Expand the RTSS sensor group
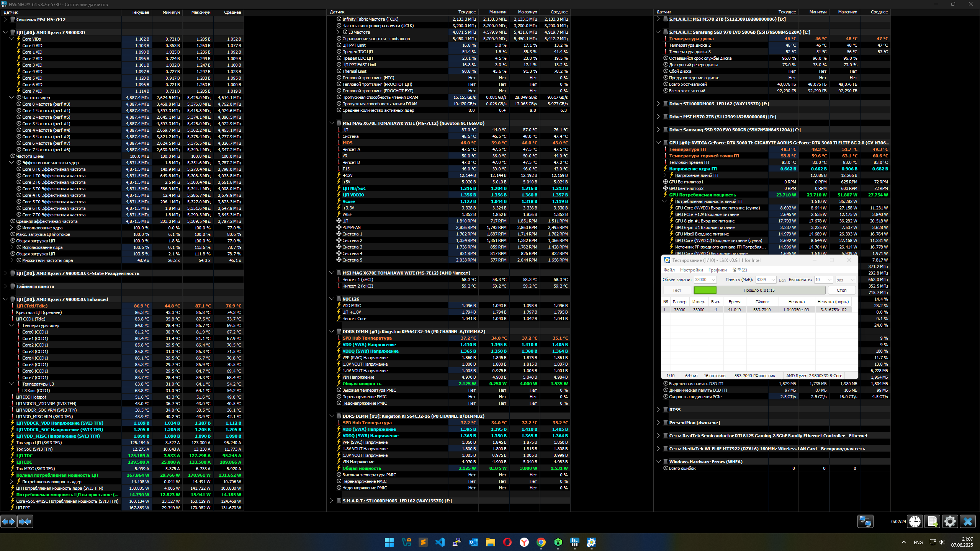Viewport: 980px width, 551px height. tap(658, 409)
